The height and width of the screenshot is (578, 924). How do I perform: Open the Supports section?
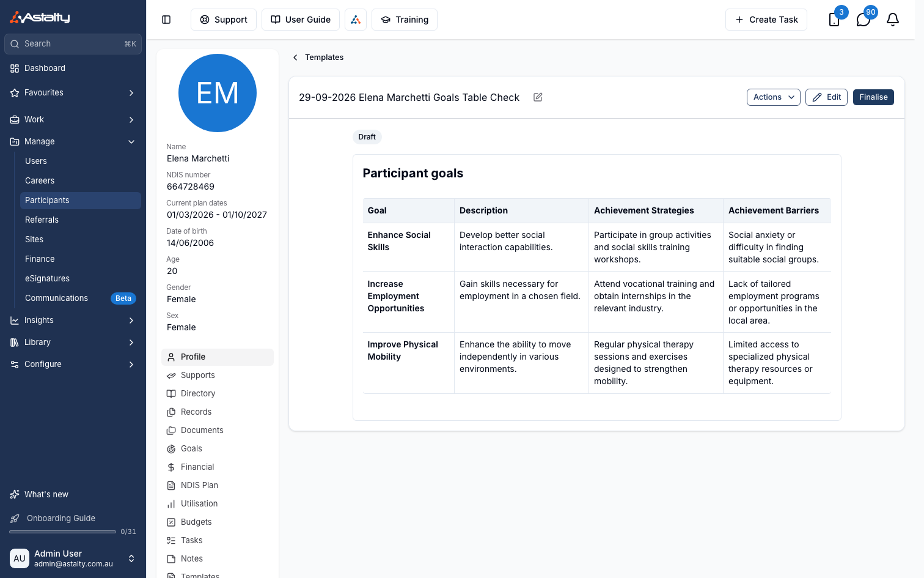click(218, 376)
